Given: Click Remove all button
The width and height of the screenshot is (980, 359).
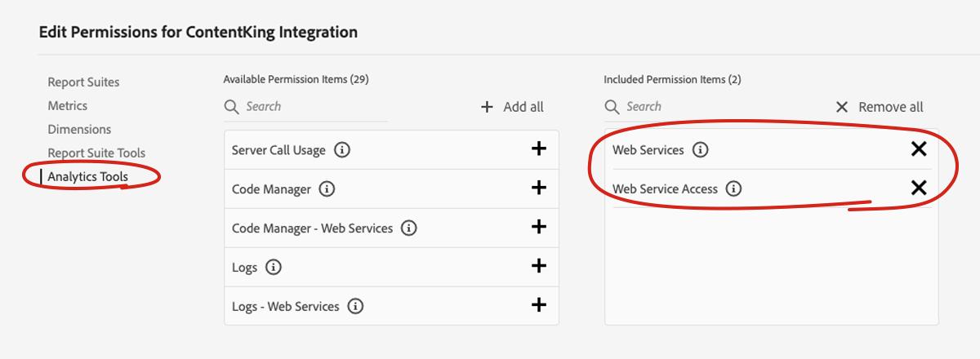Looking at the screenshot, I should pyautogui.click(x=880, y=107).
